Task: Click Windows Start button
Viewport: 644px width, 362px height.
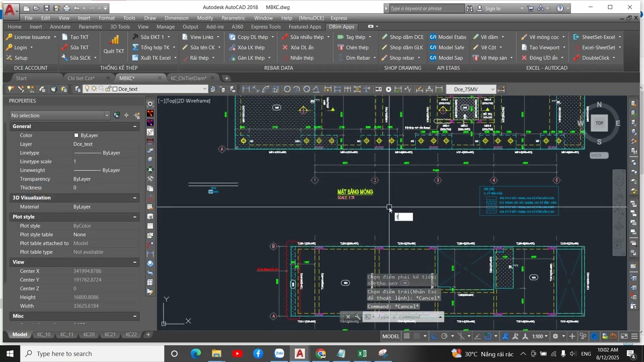Action: click(10, 353)
